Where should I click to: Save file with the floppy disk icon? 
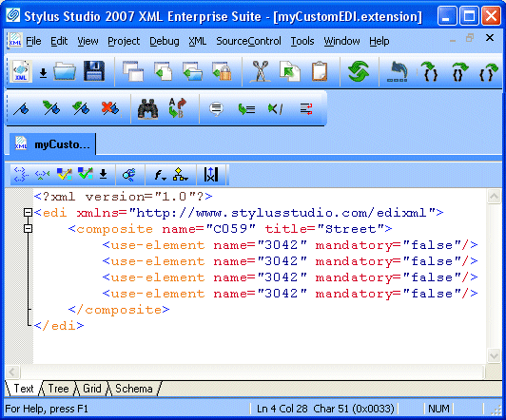pyautogui.click(x=94, y=71)
